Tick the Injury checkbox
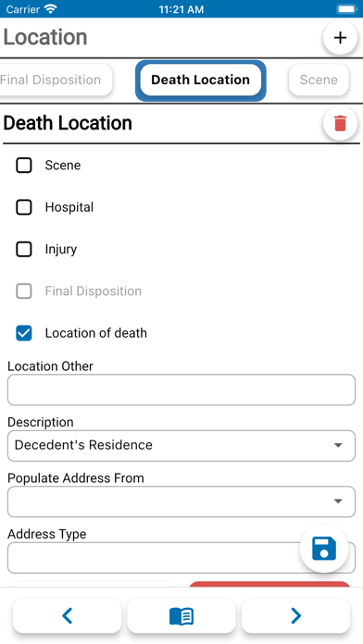The image size is (363, 644). tap(24, 249)
